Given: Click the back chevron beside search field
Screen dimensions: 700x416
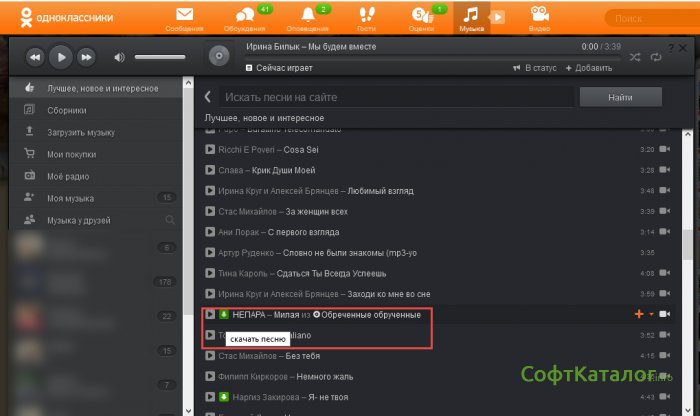Looking at the screenshot, I should point(208,97).
